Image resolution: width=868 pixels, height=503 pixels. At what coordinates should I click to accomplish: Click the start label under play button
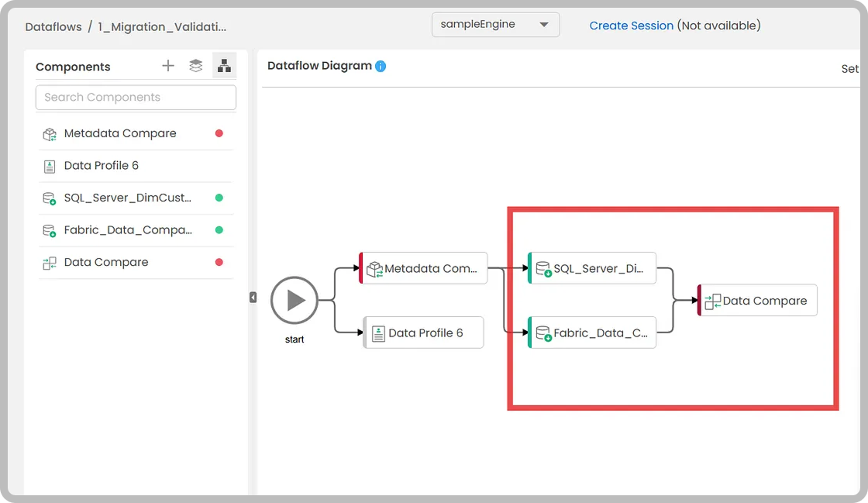pos(294,339)
